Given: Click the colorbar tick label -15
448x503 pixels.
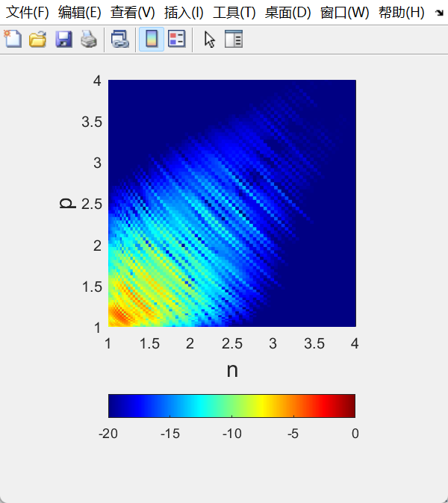Looking at the screenshot, I should click(170, 434).
